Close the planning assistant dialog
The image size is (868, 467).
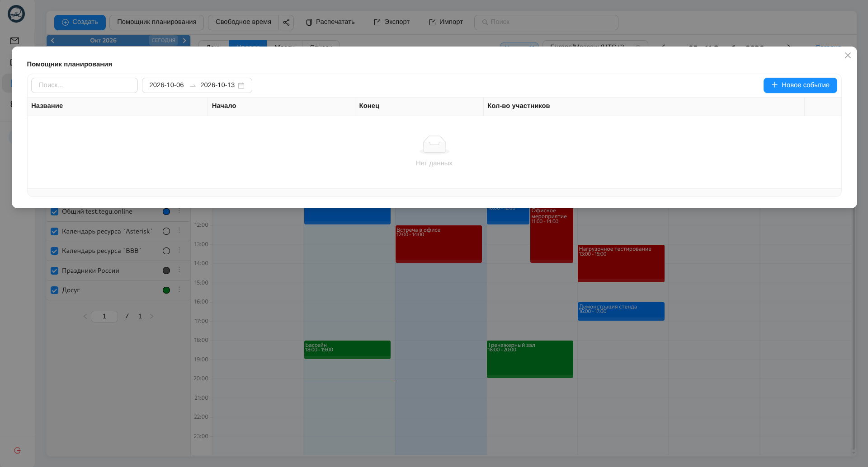click(848, 56)
